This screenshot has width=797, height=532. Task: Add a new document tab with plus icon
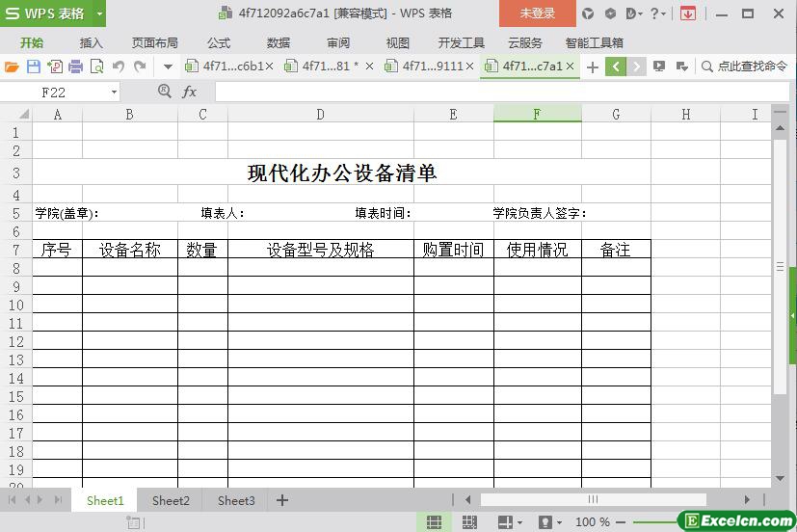(x=592, y=66)
